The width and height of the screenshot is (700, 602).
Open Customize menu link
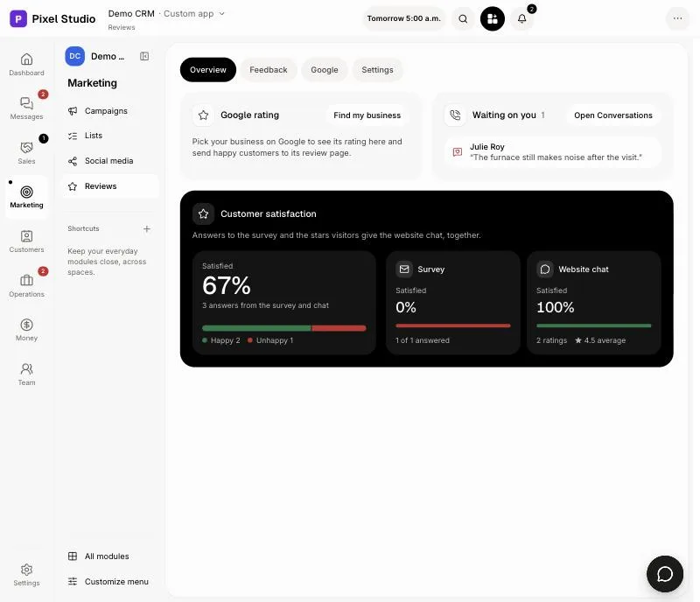(x=110, y=582)
